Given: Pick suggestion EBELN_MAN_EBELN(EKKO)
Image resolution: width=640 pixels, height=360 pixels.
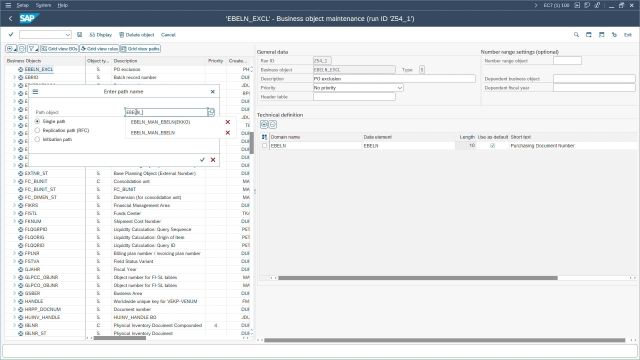Looking at the screenshot, I should [160, 122].
